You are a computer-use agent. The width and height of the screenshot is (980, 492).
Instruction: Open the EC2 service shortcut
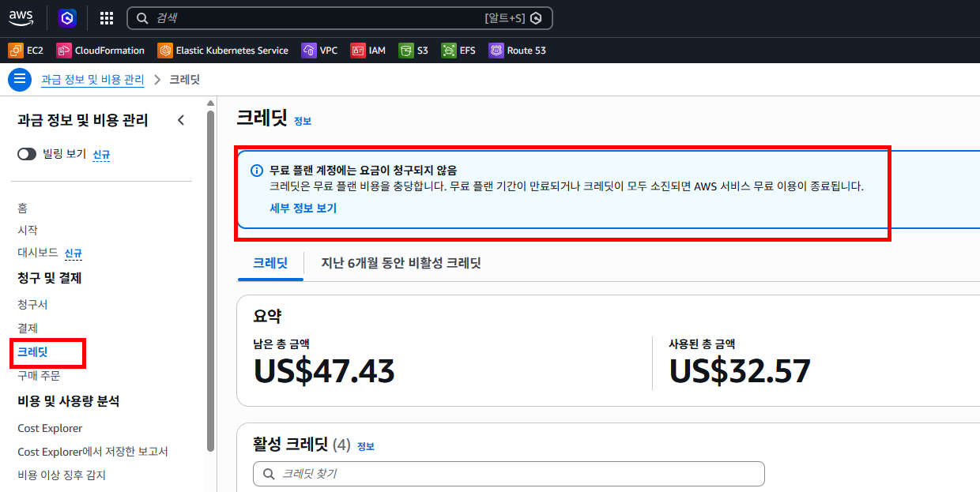26,50
